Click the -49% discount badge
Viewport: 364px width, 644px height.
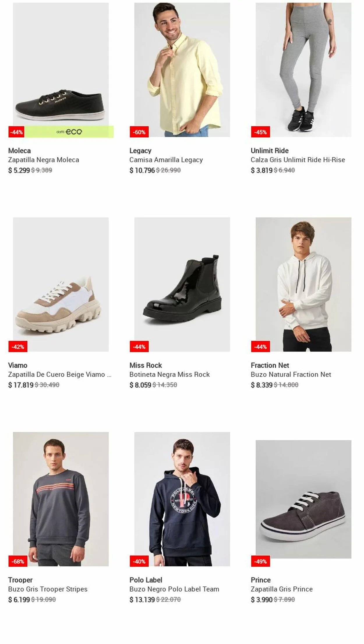(x=260, y=561)
